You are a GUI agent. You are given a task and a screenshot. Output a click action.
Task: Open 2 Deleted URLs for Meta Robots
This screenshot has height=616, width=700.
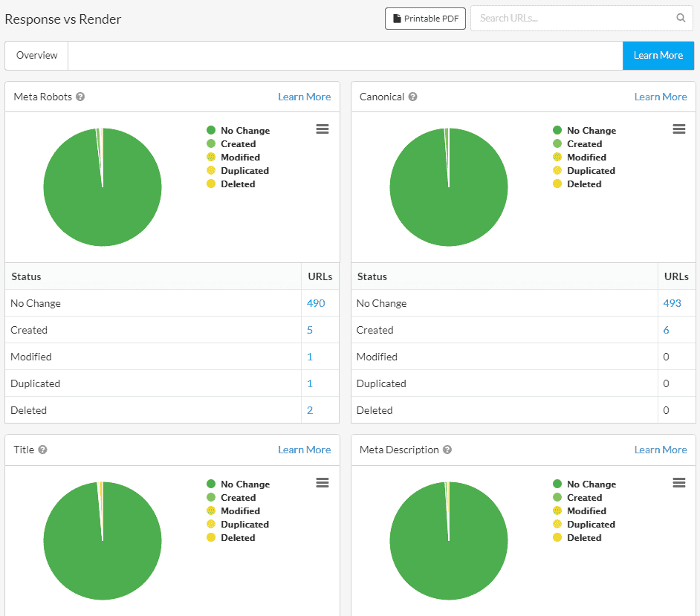tap(310, 410)
